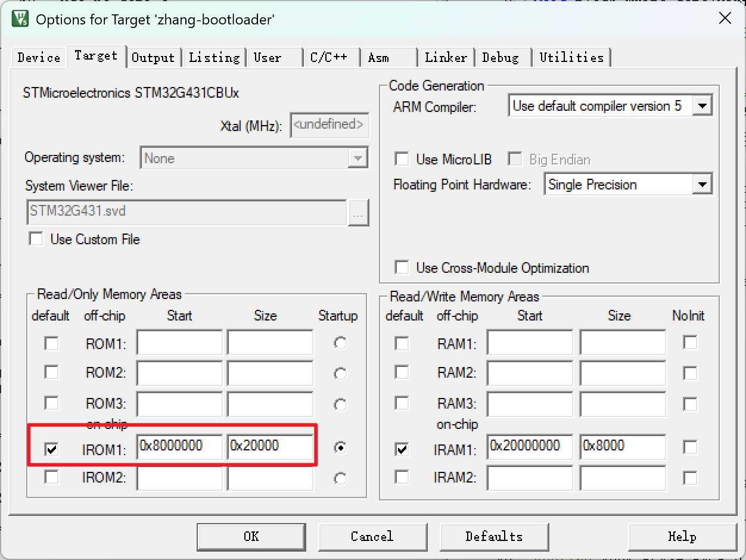Click the IRAM1 Size field 0x8000
The height and width of the screenshot is (560, 746).
point(623,447)
